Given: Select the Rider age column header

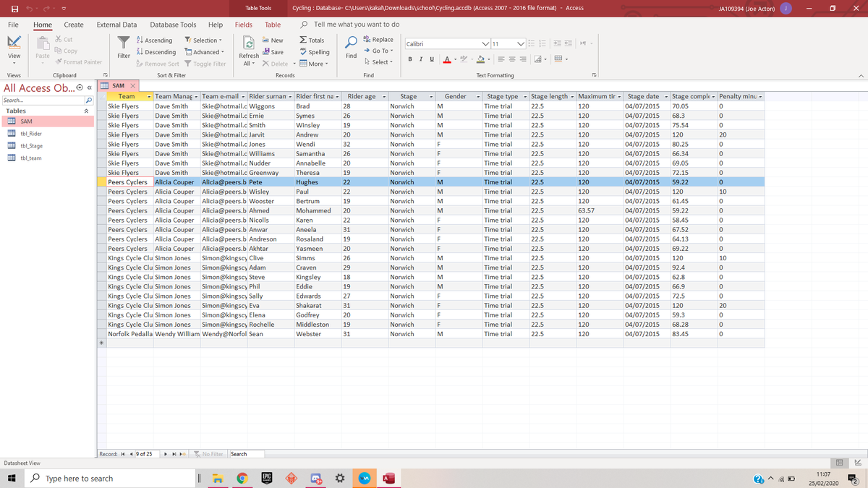Looking at the screenshot, I should pos(366,96).
